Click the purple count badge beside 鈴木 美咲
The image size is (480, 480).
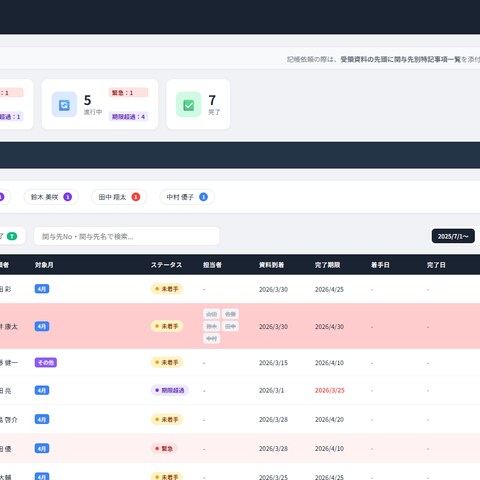(x=68, y=197)
